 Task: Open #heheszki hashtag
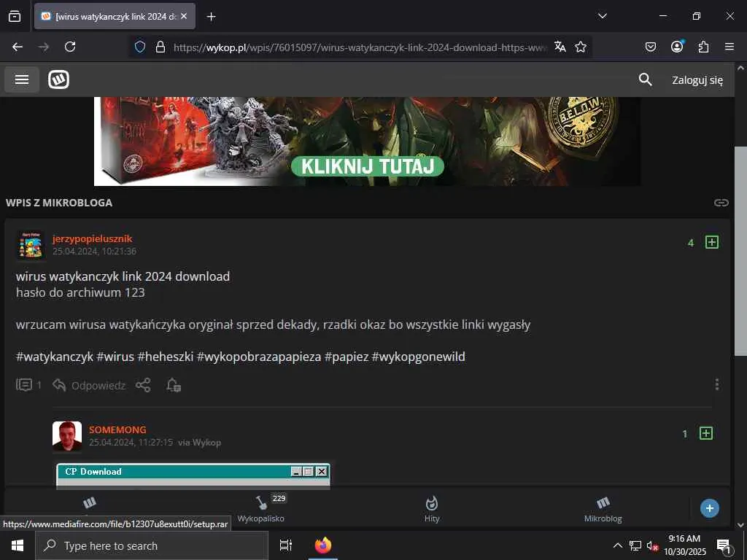click(166, 357)
